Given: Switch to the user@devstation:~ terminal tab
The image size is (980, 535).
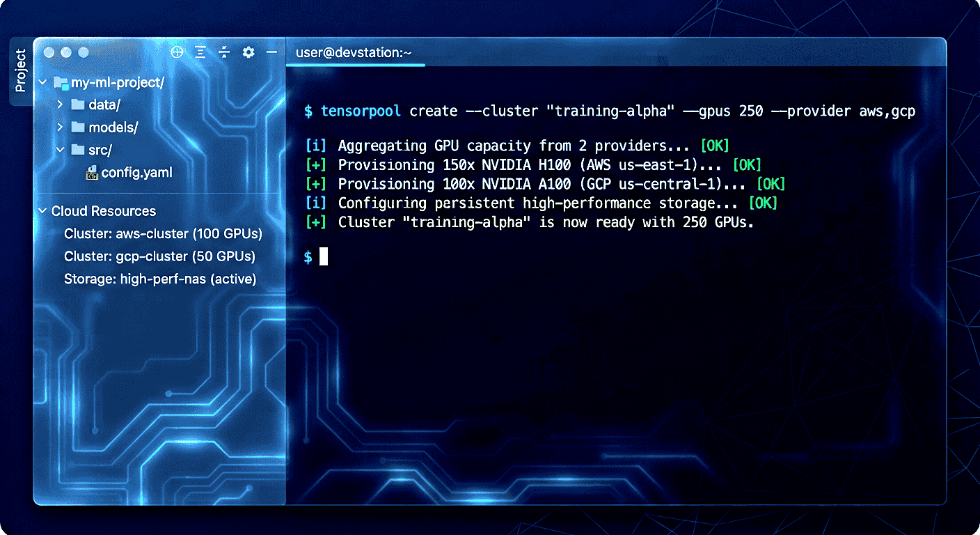Looking at the screenshot, I should coord(354,52).
